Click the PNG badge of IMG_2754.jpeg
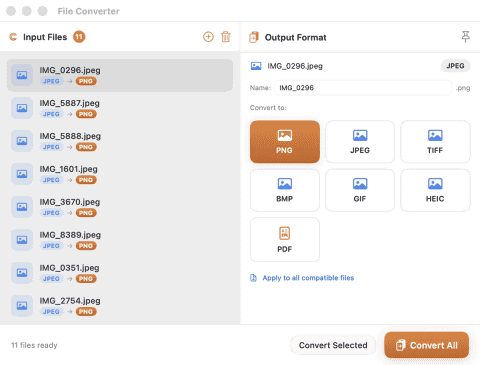Screen dimensions: 480x365 pos(86,312)
